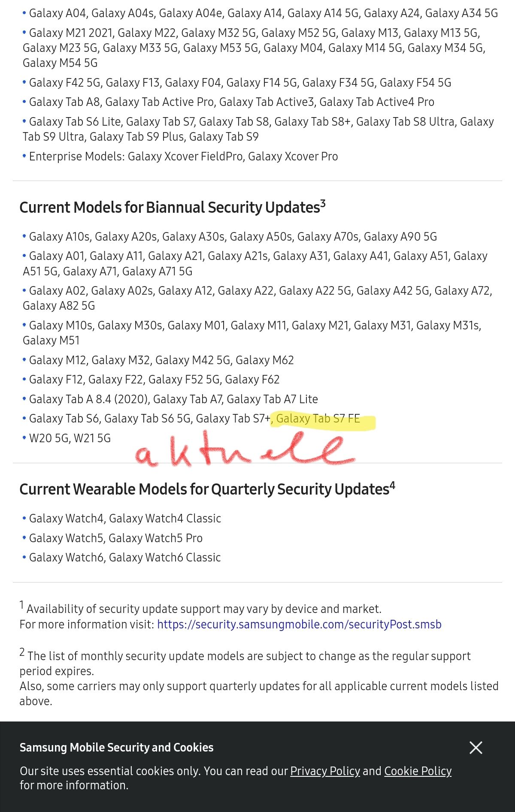Click footnote 4 superscript after Wearable heading
This screenshot has width=515, height=812.
tap(392, 486)
